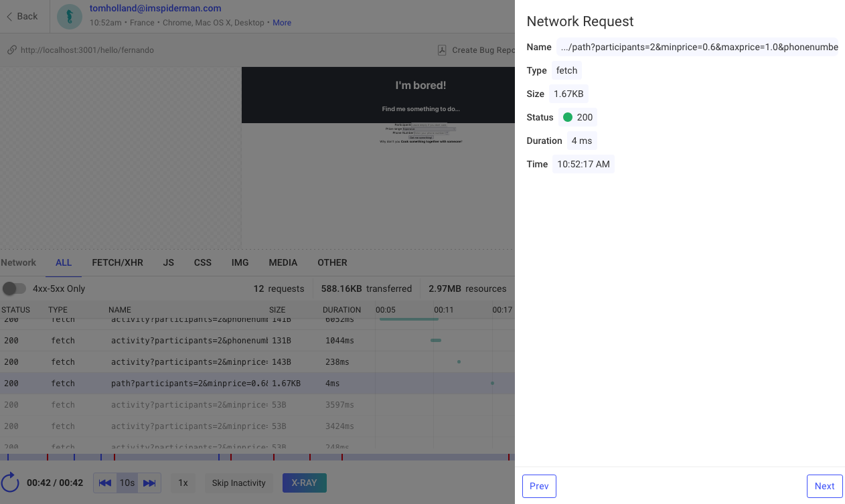Screen dimensions: 845x504
Task: Select the 1.67KB path?participants request row
Action: tap(201, 384)
